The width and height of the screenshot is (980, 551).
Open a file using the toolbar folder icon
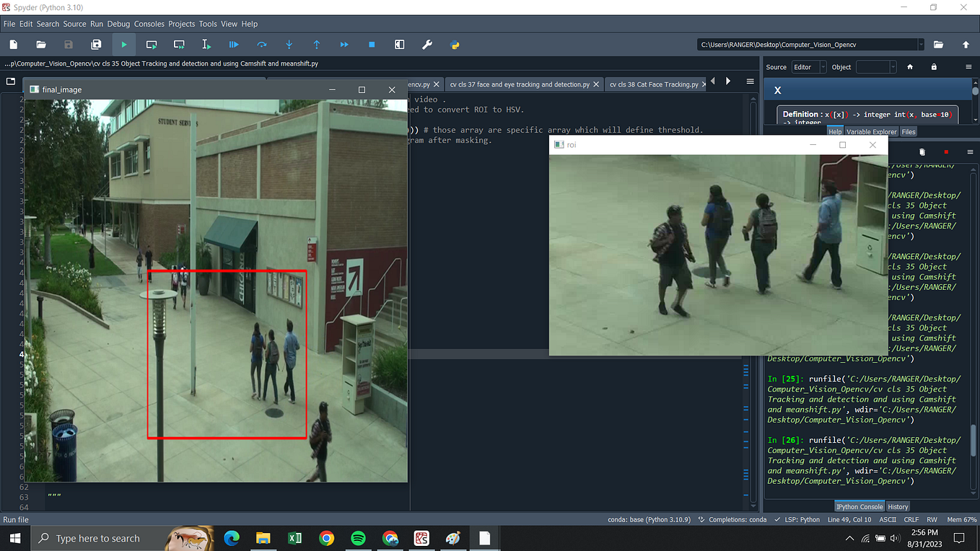coord(41,45)
